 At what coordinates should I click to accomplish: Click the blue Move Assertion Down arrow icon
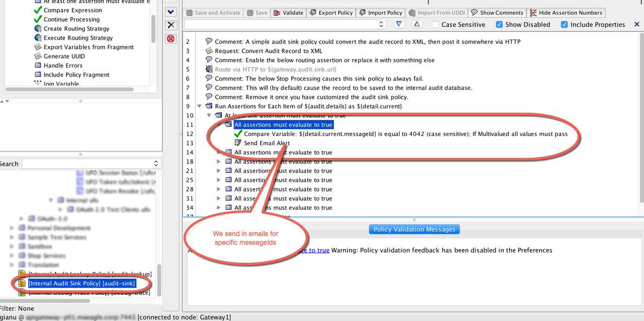pos(170,12)
